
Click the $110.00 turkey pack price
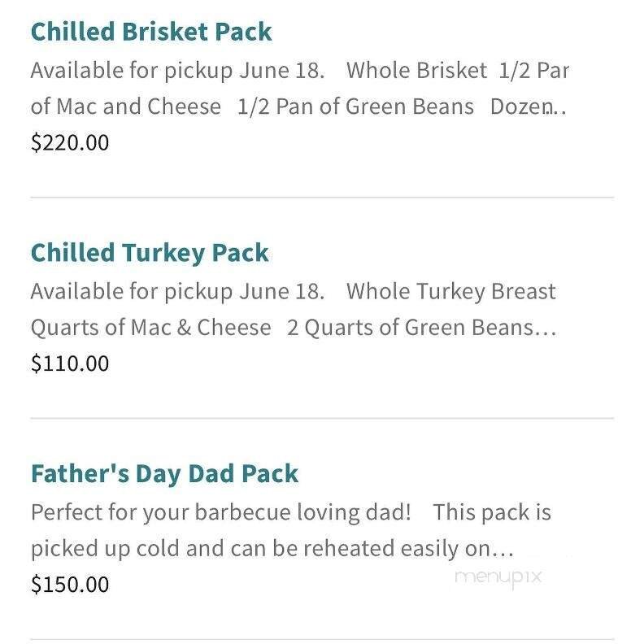coord(70,363)
